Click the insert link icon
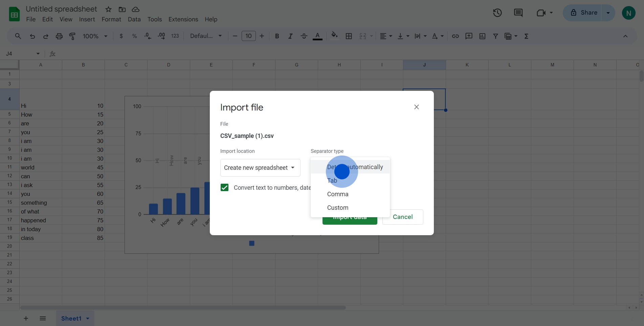This screenshot has height=326, width=644. [x=456, y=36]
